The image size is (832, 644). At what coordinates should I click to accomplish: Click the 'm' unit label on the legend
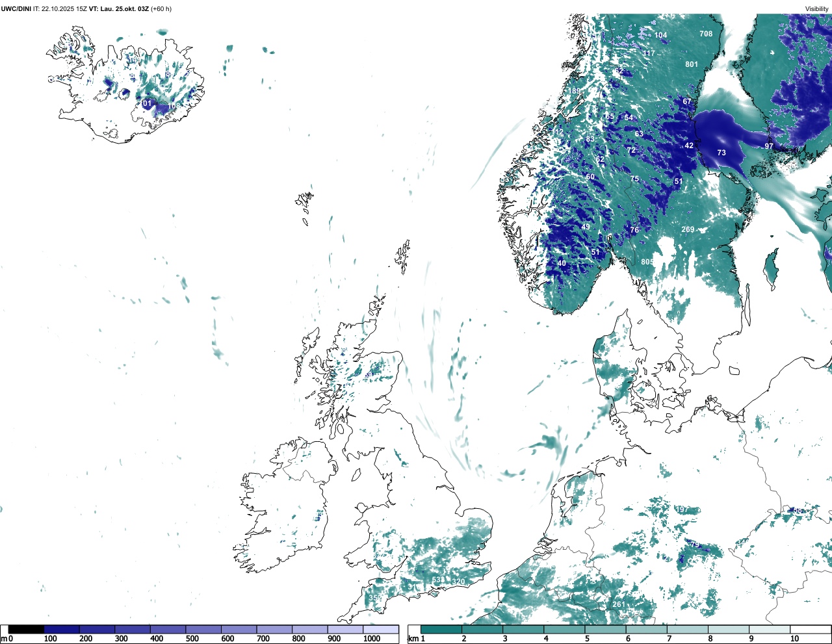4,639
